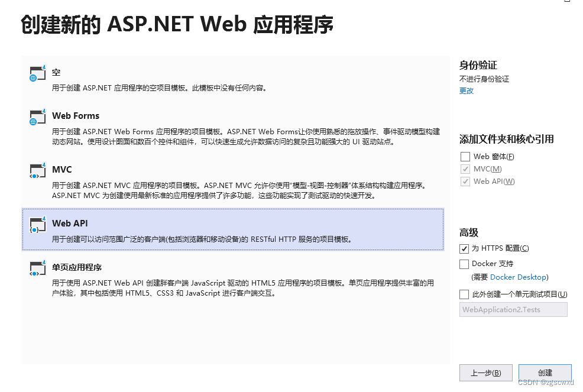Click the MVC template icon
Screen dimensions: 583x392
37,170
